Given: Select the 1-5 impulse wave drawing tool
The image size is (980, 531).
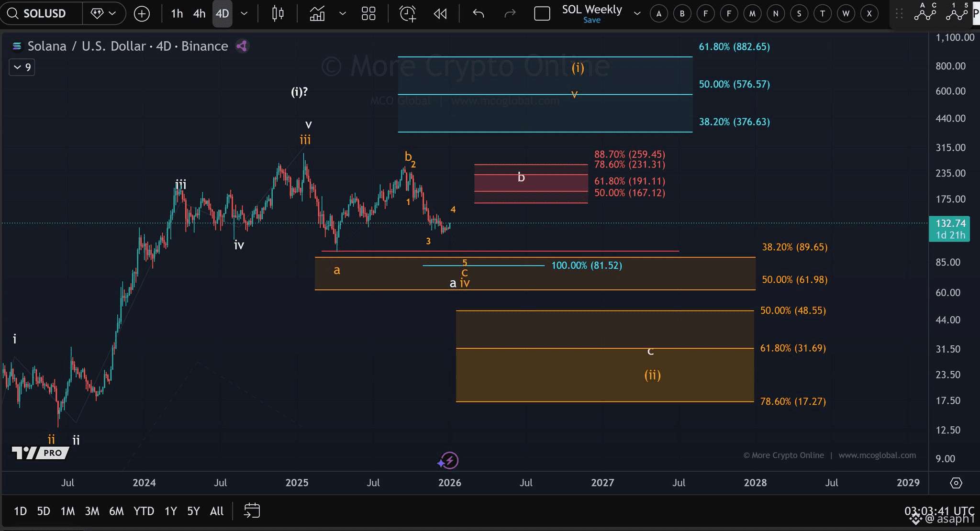Looking at the screenshot, I should [957, 11].
